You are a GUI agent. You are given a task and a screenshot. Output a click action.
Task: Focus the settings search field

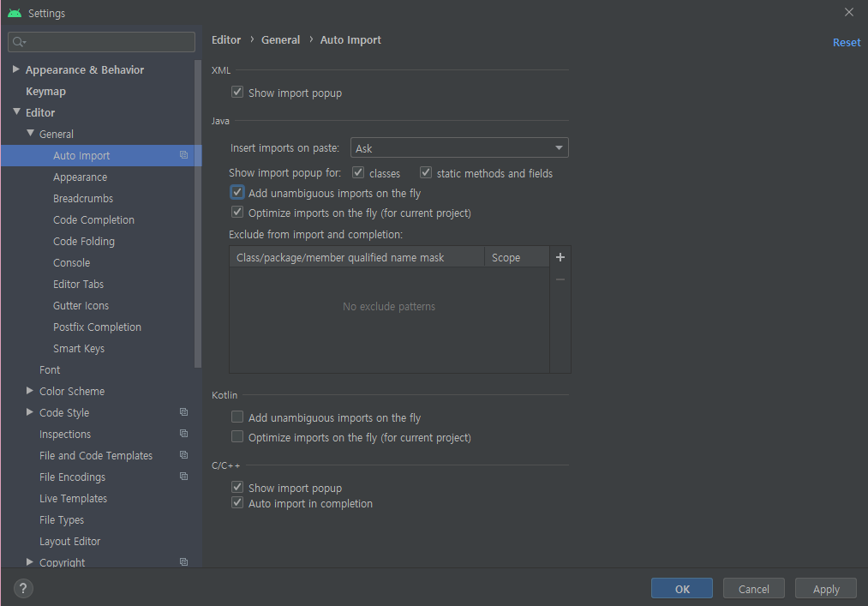pos(101,41)
